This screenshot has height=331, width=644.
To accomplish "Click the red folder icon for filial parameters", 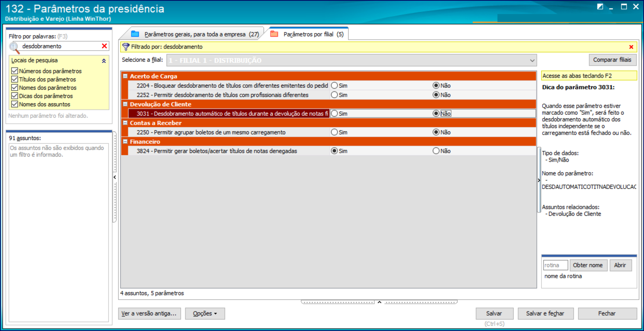I will 274,34.
